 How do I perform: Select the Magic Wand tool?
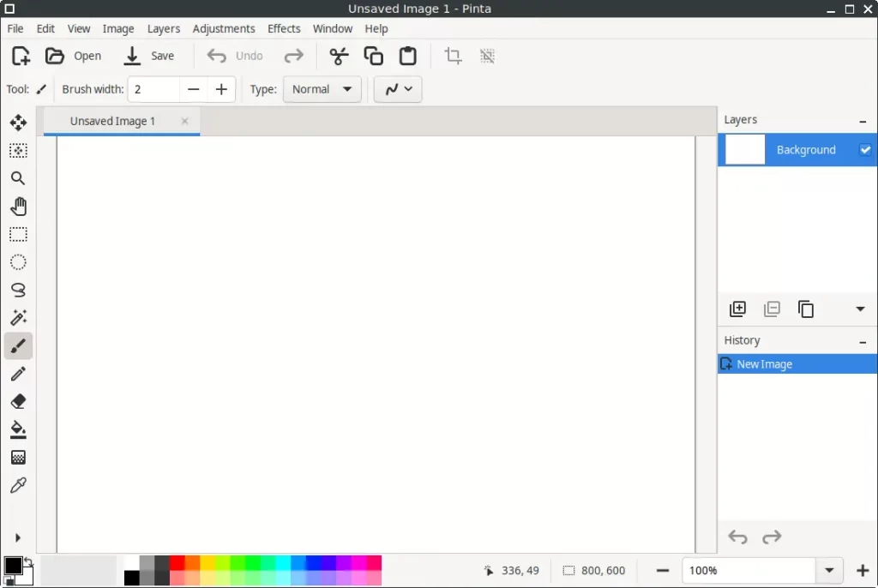click(x=18, y=318)
